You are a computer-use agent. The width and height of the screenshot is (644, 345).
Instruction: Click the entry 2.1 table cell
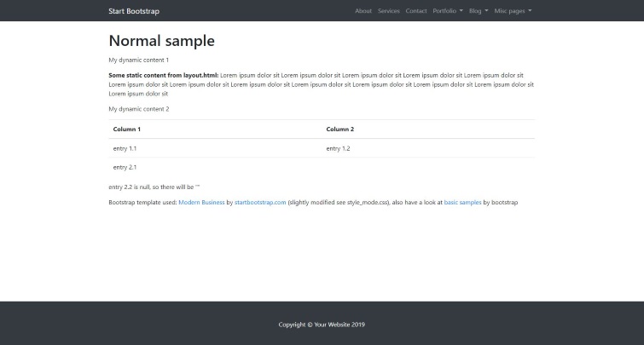click(125, 167)
